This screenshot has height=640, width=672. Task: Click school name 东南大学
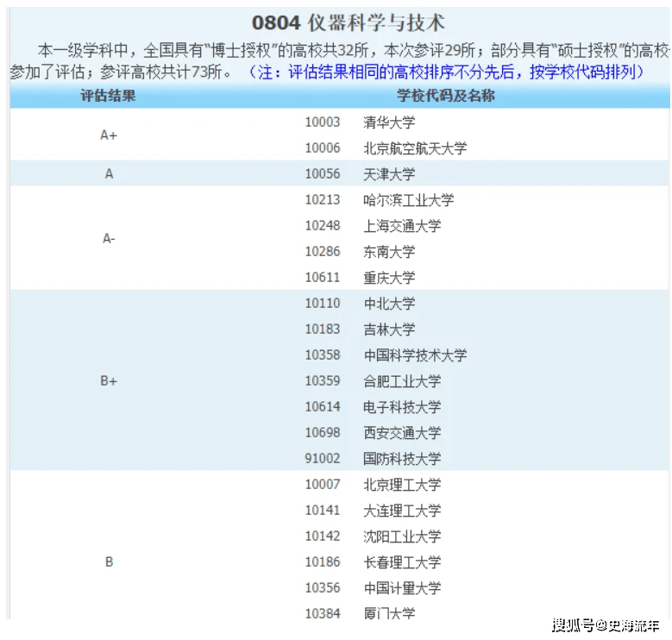(389, 252)
